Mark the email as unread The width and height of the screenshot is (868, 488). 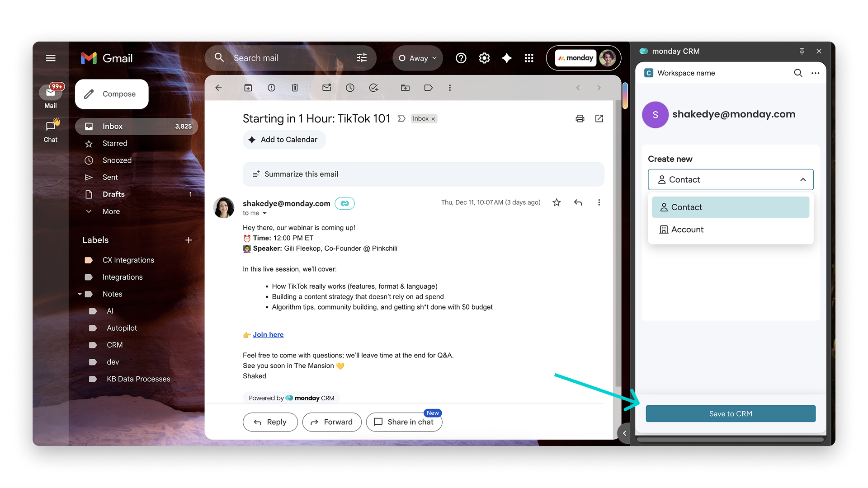[327, 88]
